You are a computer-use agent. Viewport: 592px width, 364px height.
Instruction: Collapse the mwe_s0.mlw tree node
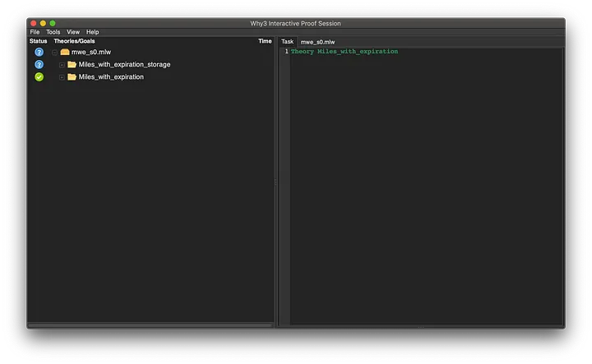coord(54,52)
